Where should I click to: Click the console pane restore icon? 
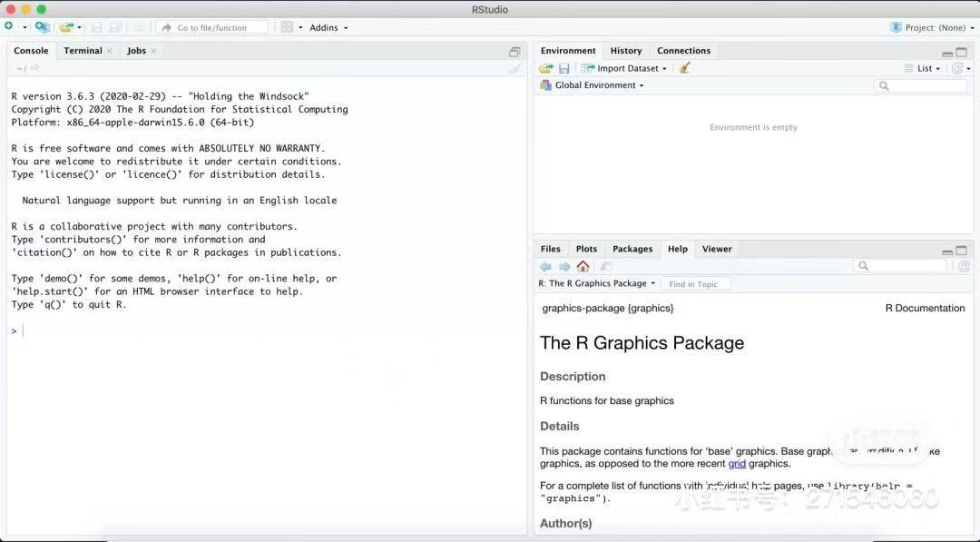pyautogui.click(x=514, y=52)
